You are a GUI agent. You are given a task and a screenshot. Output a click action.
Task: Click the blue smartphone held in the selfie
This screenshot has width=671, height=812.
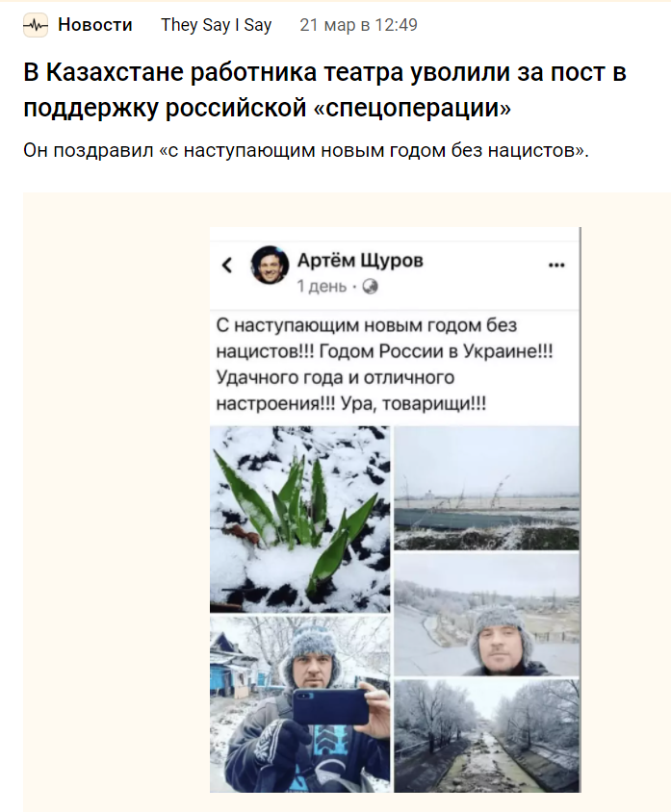(330, 705)
